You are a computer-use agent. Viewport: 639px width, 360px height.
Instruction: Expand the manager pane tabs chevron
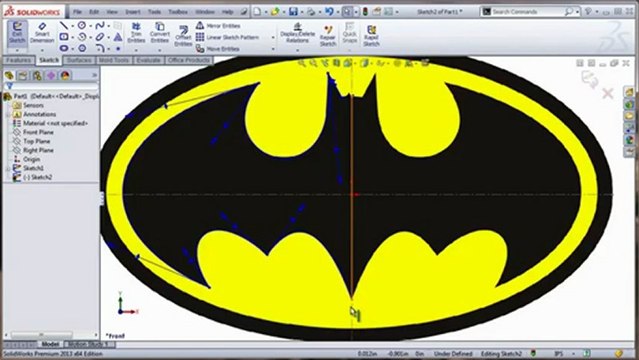(95, 75)
